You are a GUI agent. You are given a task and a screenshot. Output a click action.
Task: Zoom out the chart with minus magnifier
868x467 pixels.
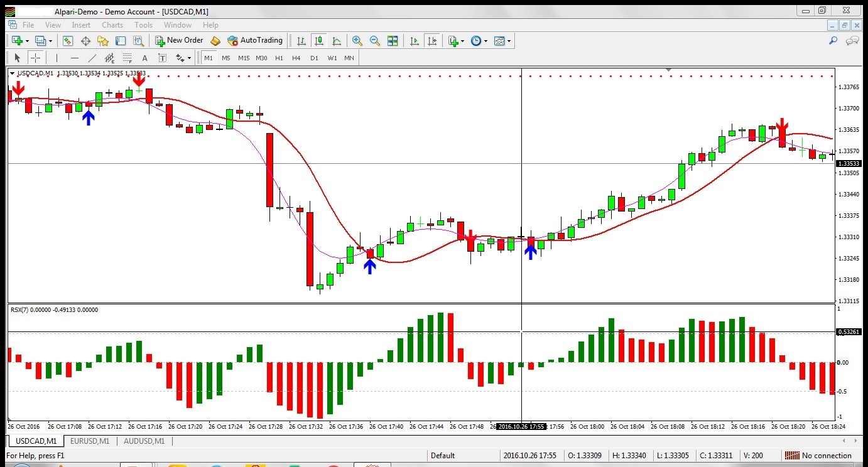click(375, 41)
